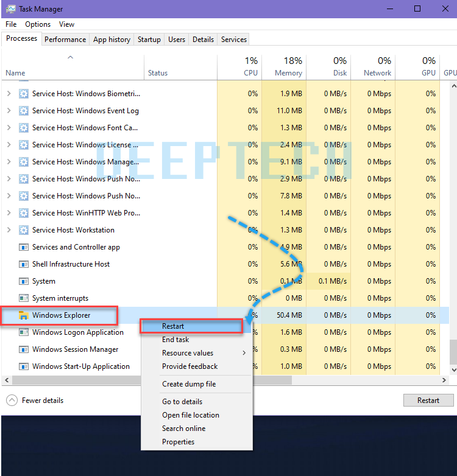Viewport: 457px width, 476px height.
Task: Click the System interrupts icon
Action: [x=23, y=298]
